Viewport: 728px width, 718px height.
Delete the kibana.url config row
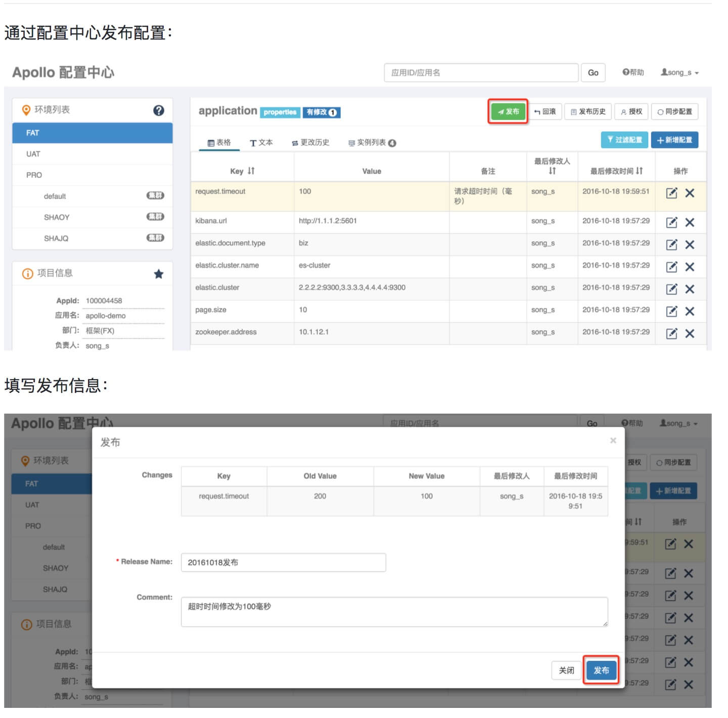(x=690, y=222)
